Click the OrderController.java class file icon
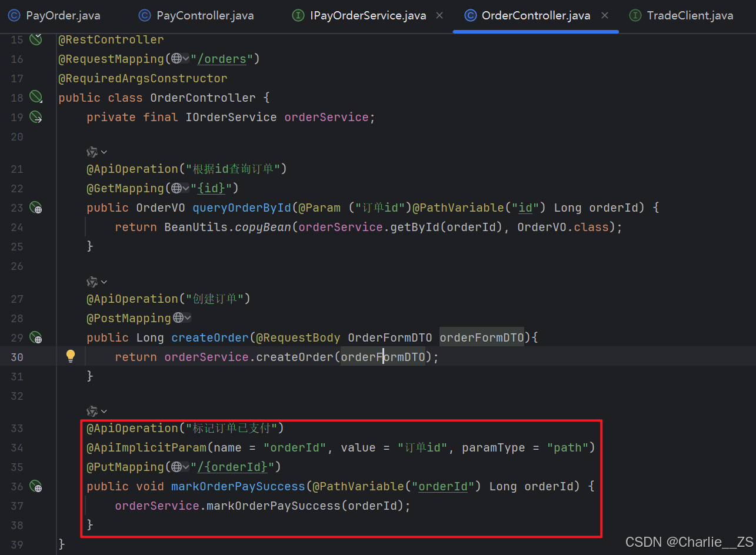Screen dimensions: 756x555 tap(470, 16)
